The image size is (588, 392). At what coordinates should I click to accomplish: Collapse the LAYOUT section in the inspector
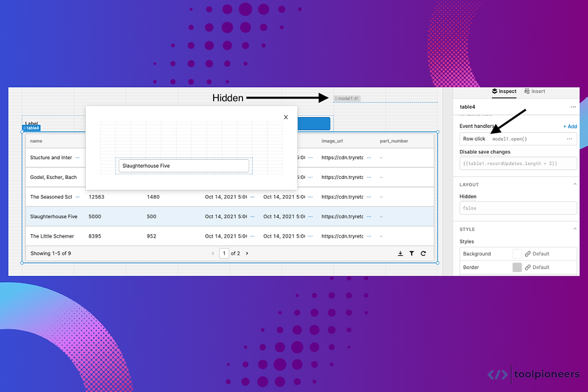[574, 184]
